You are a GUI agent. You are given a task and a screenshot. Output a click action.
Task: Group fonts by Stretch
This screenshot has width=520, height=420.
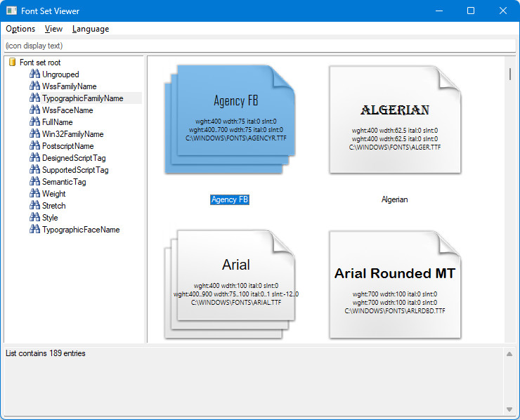(53, 206)
